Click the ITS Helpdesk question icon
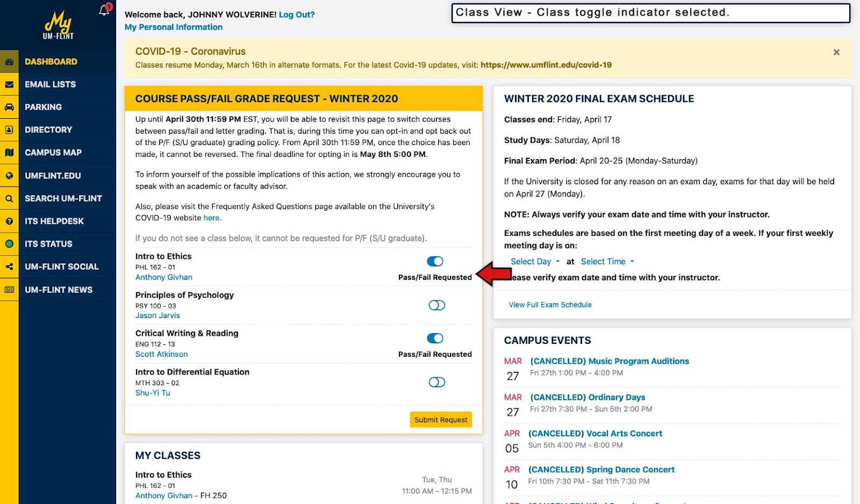Screen dimensions: 860x504 pos(9,221)
